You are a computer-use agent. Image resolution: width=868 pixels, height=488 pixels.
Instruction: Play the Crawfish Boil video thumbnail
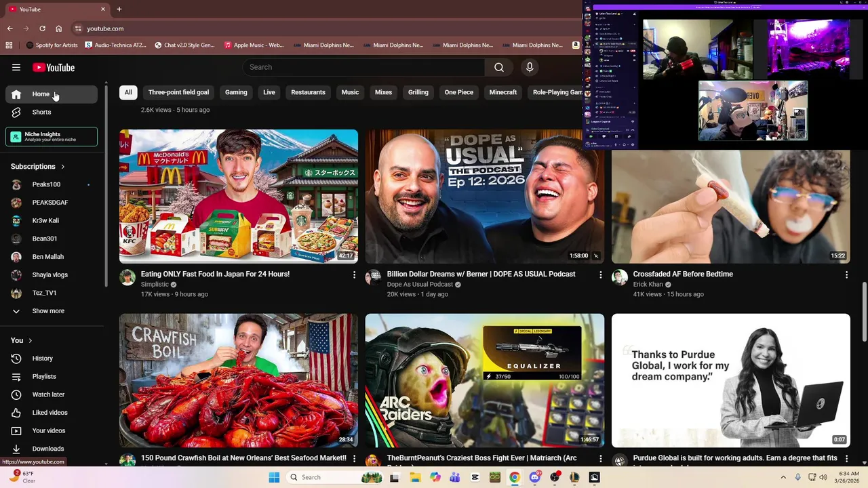pyautogui.click(x=239, y=380)
